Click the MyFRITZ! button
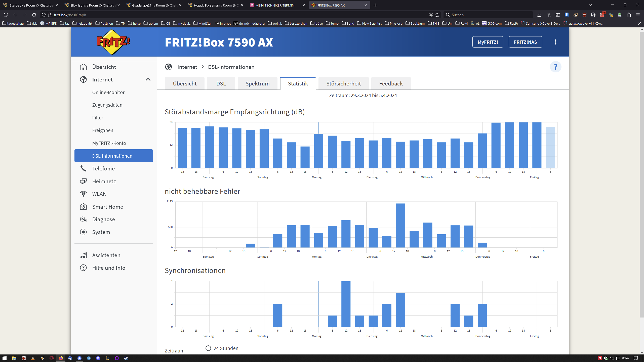Screen dimensions: 644x362 click(488, 42)
